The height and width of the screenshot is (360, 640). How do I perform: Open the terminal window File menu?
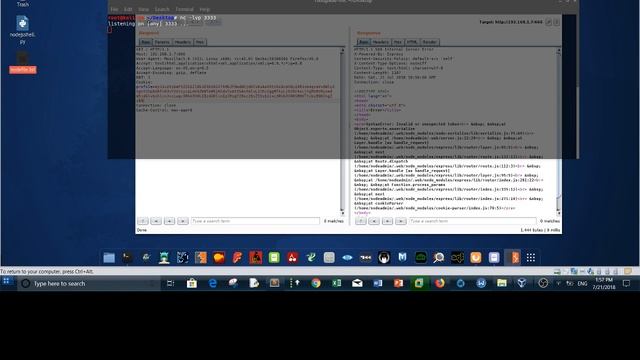[x=114, y=9]
